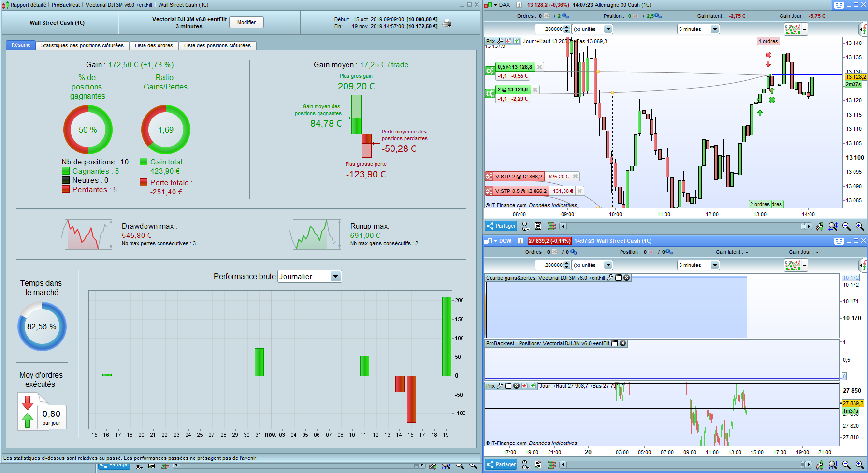Open the DAX add-indicator button
This screenshot has height=473, width=868.
pos(793,30)
